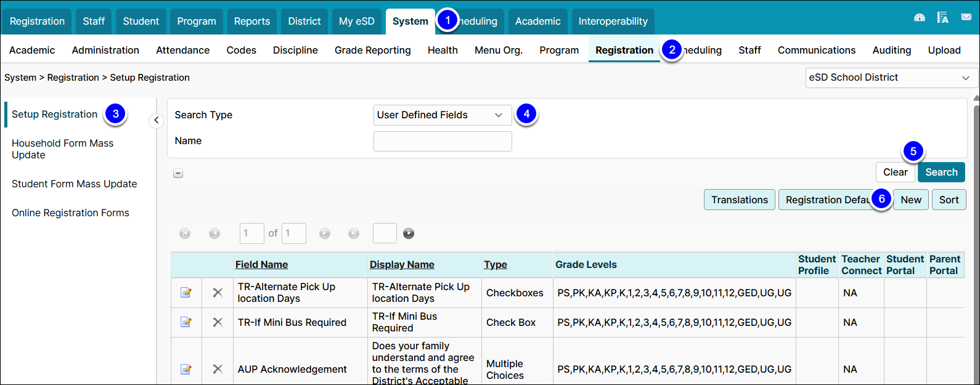
Task: Open Student Form Mass Update
Action: [75, 184]
